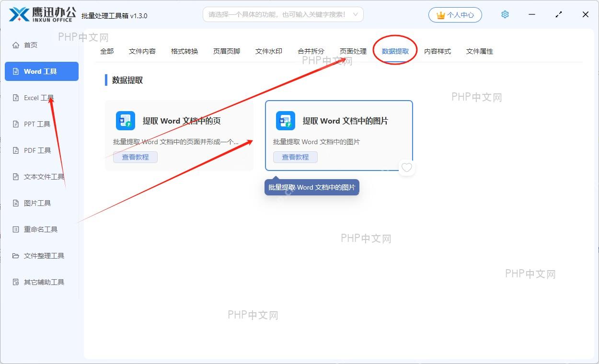Click the 提取 Word 文档中的页 card icon
The image size is (599, 364).
(x=126, y=121)
